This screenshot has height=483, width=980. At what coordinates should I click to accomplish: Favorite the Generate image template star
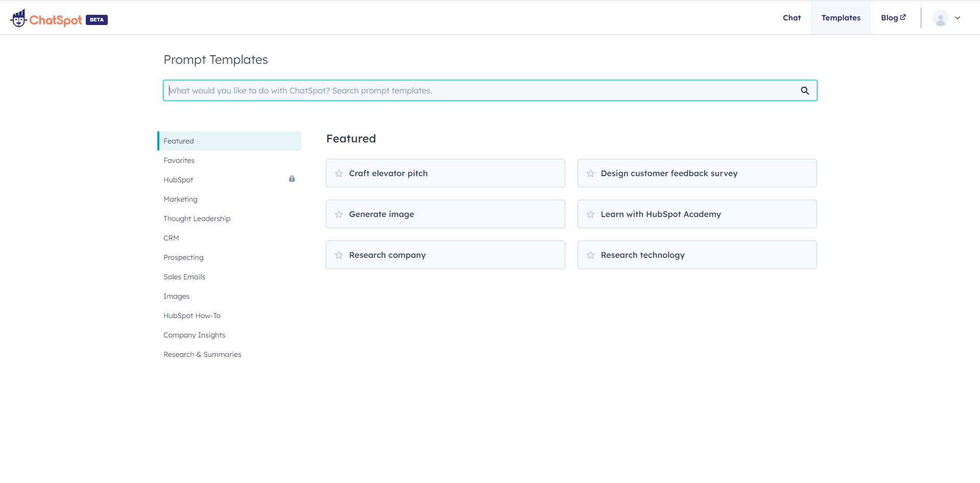339,214
